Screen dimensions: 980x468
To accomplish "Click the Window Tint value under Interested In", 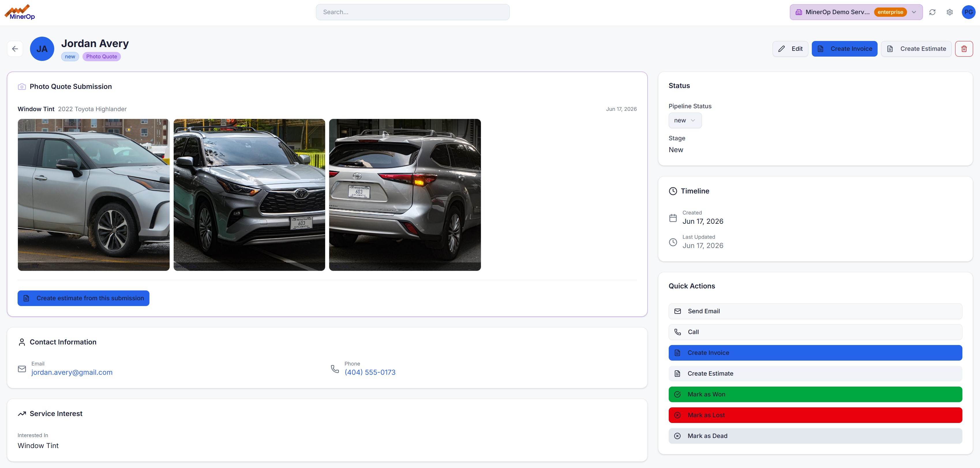I will (38, 445).
